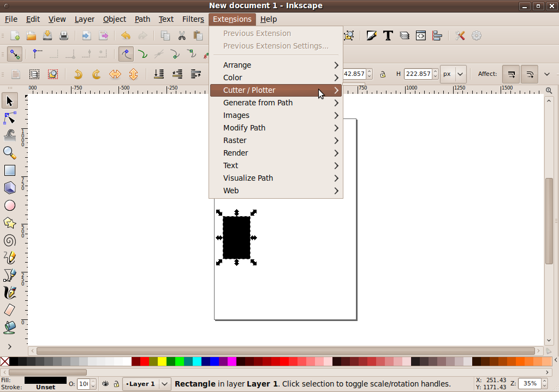Open the Fill and Stroke dialog
Viewport: 559px width, 392px height.
[372, 35]
